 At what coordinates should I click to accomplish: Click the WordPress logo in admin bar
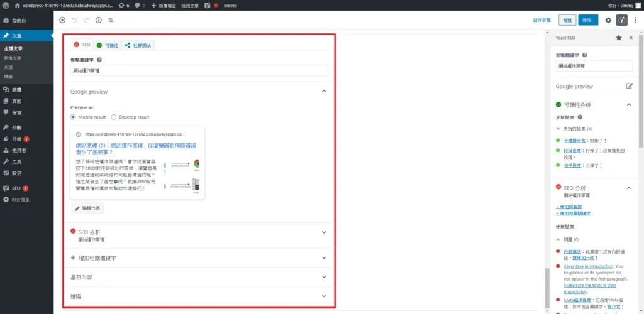5,6
